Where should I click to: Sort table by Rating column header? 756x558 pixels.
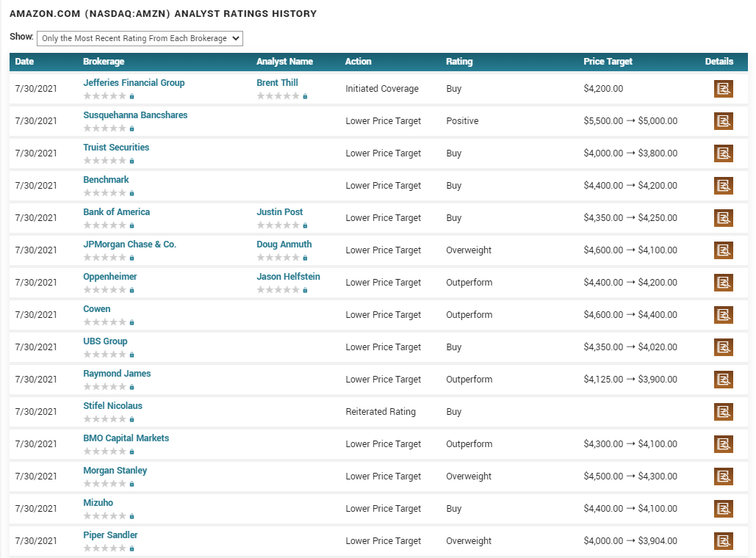coord(459,61)
